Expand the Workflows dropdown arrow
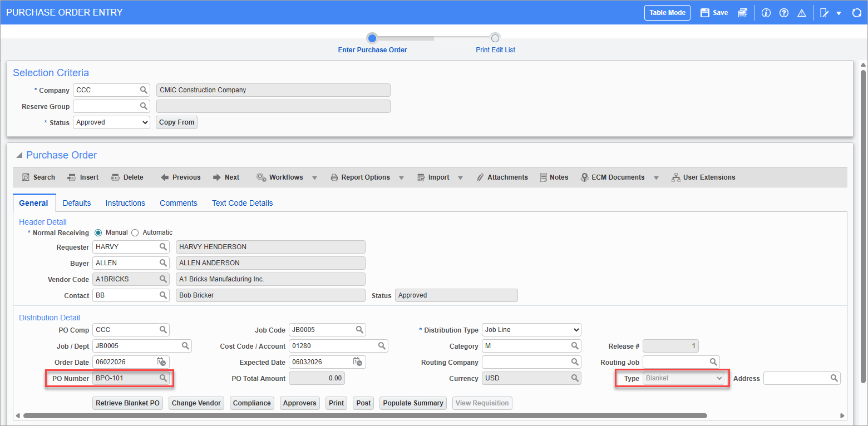Image resolution: width=868 pixels, height=426 pixels. (314, 178)
